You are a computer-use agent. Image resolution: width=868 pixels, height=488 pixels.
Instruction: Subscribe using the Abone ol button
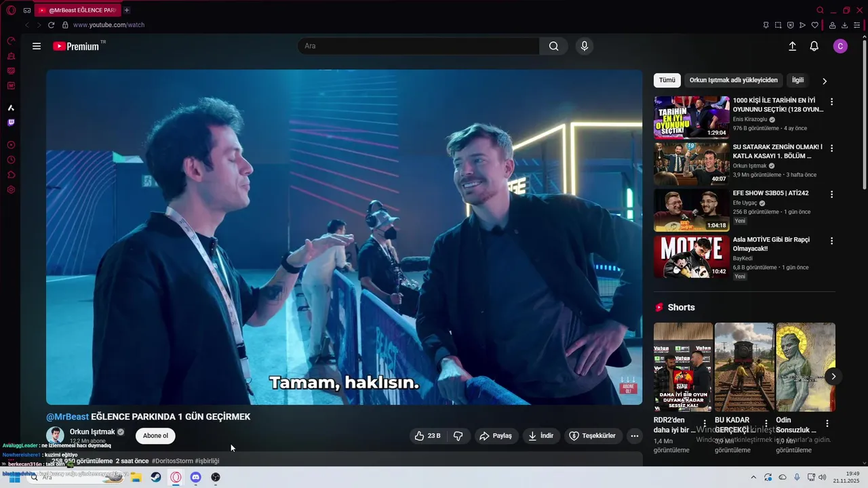click(155, 436)
